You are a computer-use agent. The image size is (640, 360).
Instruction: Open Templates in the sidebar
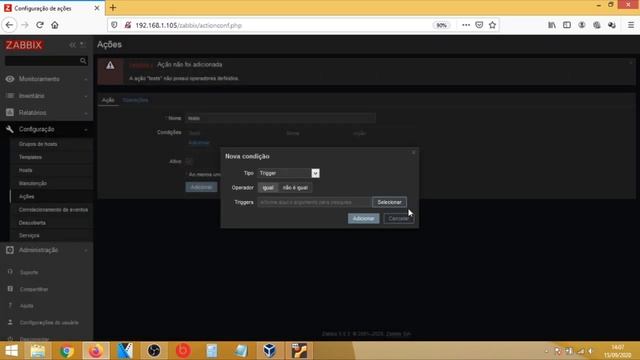tap(30, 157)
